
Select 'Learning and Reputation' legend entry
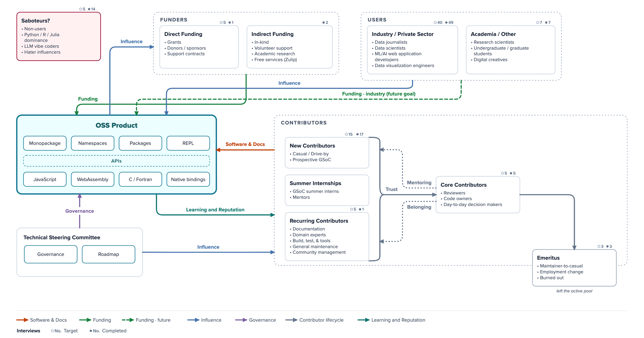(391, 320)
